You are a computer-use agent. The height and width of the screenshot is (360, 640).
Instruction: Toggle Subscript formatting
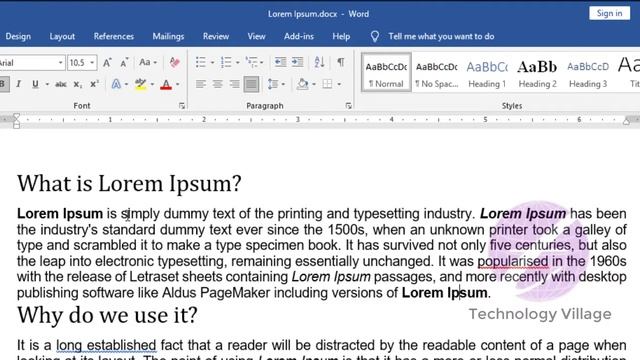78,84
